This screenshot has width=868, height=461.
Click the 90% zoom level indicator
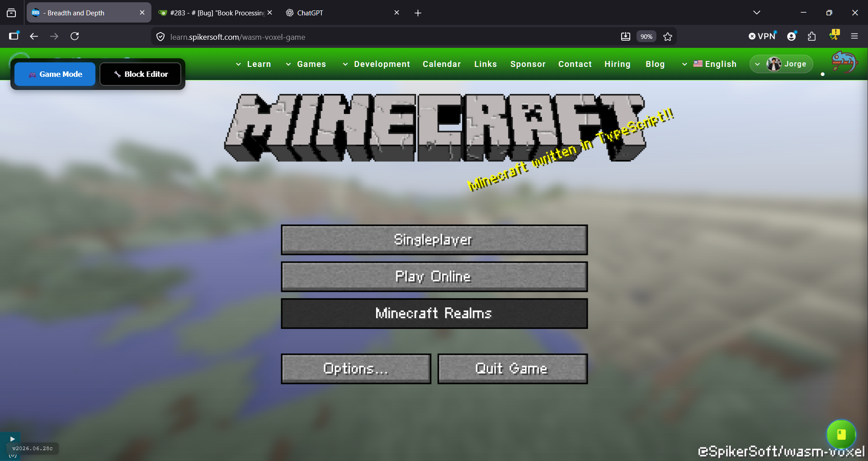[x=646, y=37]
